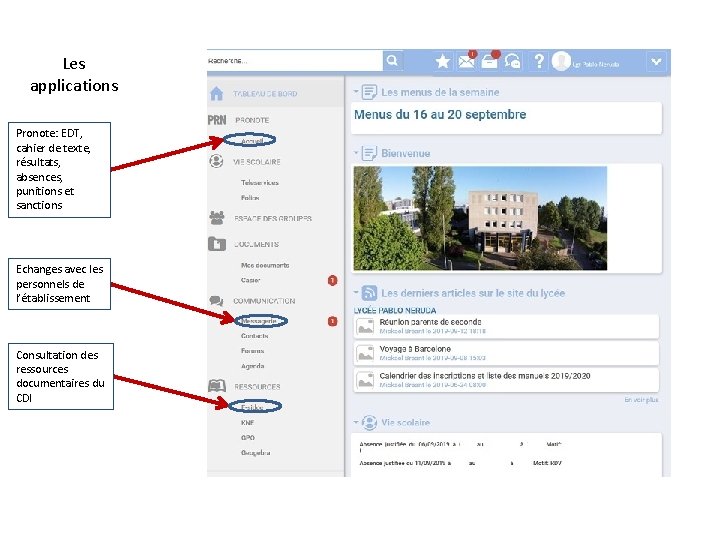
Task: Click the Espace des groupes people icon
Action: click(x=217, y=218)
